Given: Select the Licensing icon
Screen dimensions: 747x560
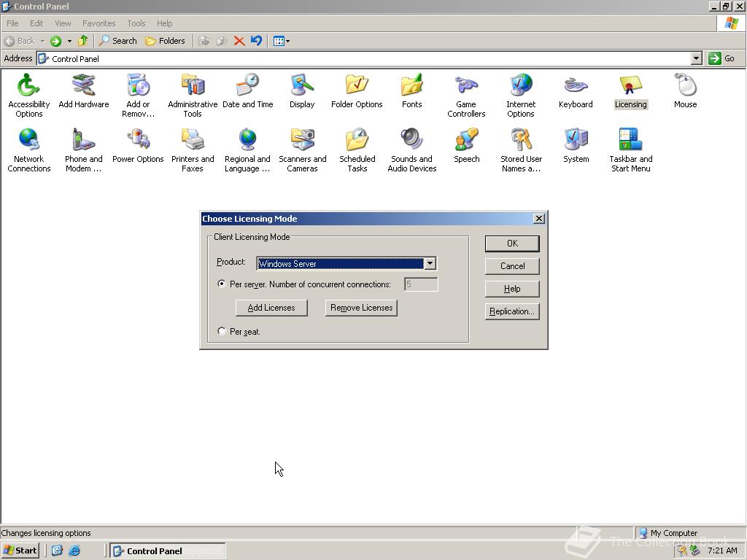Looking at the screenshot, I should point(631,90).
